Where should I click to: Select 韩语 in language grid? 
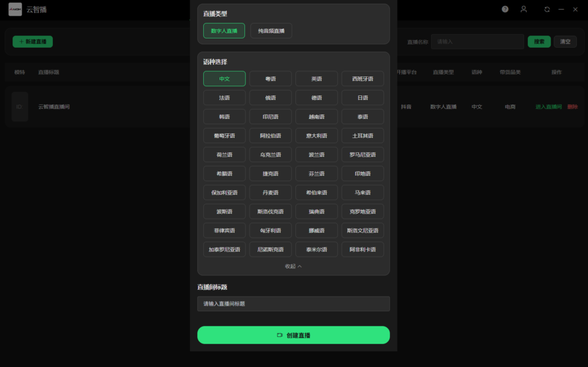point(224,117)
